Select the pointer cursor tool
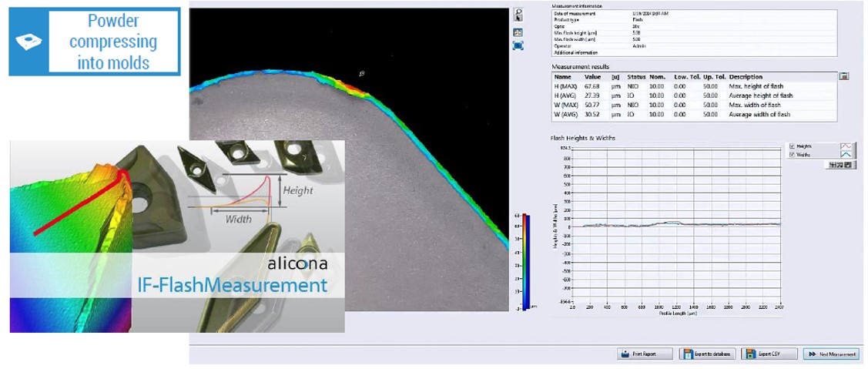The height and width of the screenshot is (369, 868). [518, 19]
